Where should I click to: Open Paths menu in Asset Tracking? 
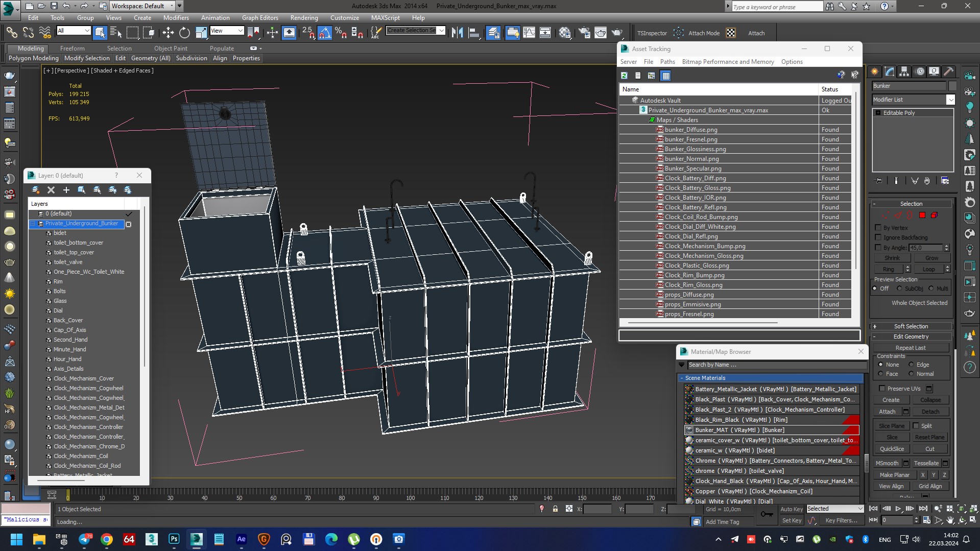(667, 62)
